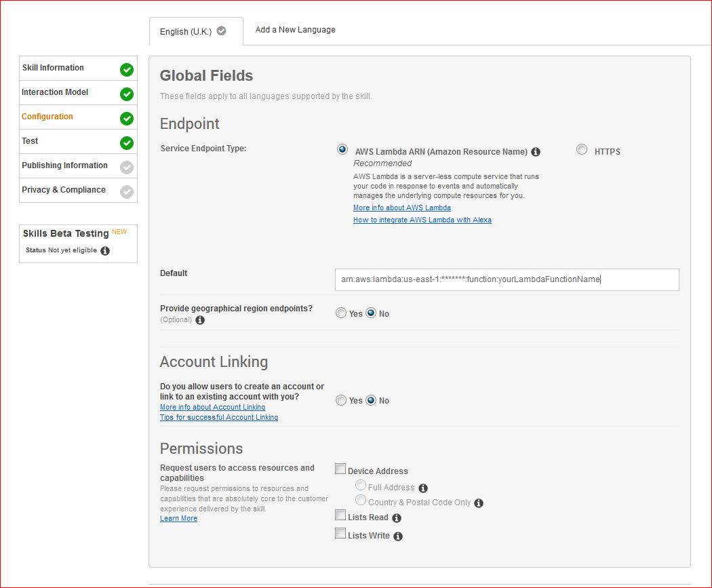Open Tips for successful Account Linking
The width and height of the screenshot is (712, 588).
(x=218, y=417)
